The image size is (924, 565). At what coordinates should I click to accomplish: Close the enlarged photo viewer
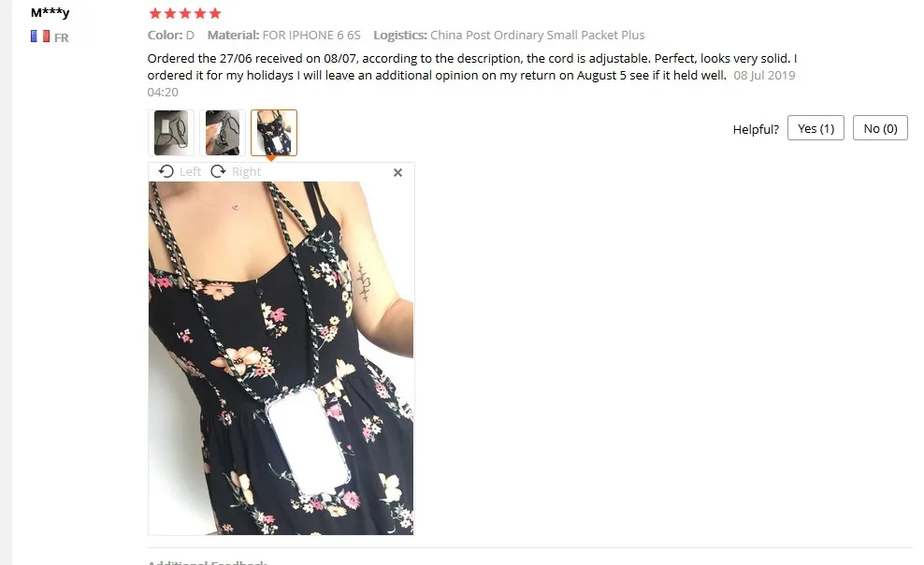tap(397, 173)
